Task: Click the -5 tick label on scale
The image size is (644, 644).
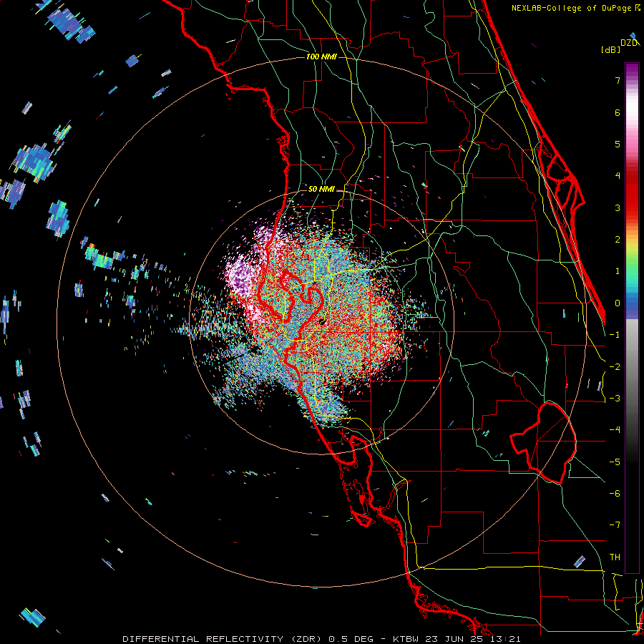Action: pyautogui.click(x=615, y=462)
